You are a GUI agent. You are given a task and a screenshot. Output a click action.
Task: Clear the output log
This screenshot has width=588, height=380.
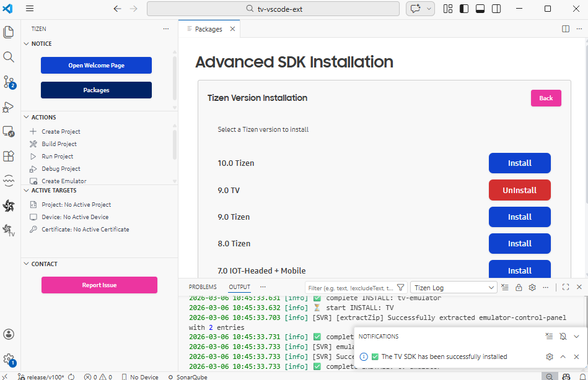505,287
